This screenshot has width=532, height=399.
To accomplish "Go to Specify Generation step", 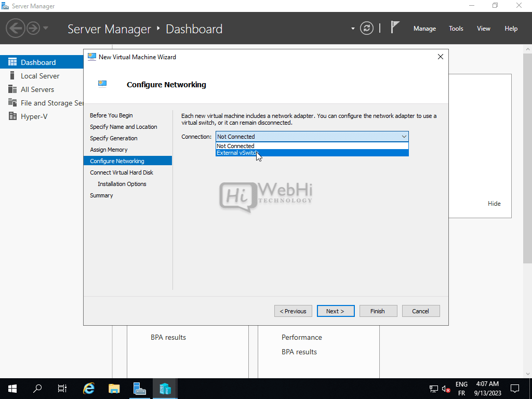I will [x=114, y=138].
